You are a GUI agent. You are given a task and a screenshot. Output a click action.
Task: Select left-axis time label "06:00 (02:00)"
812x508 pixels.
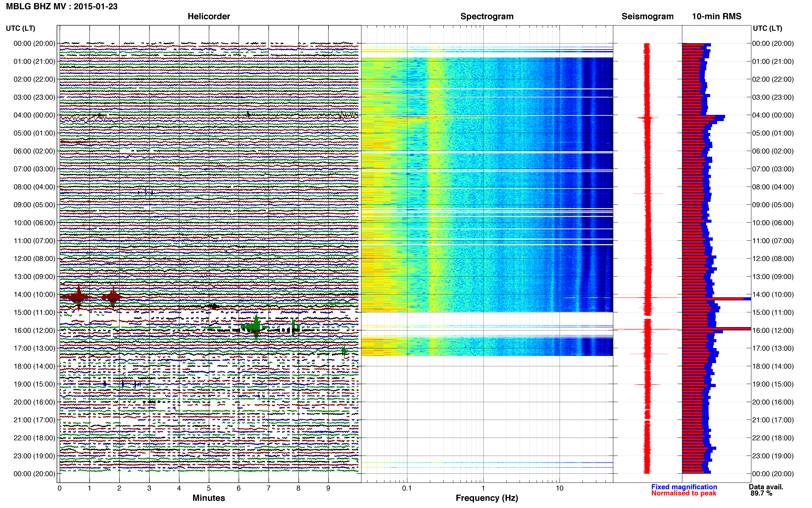pos(34,151)
